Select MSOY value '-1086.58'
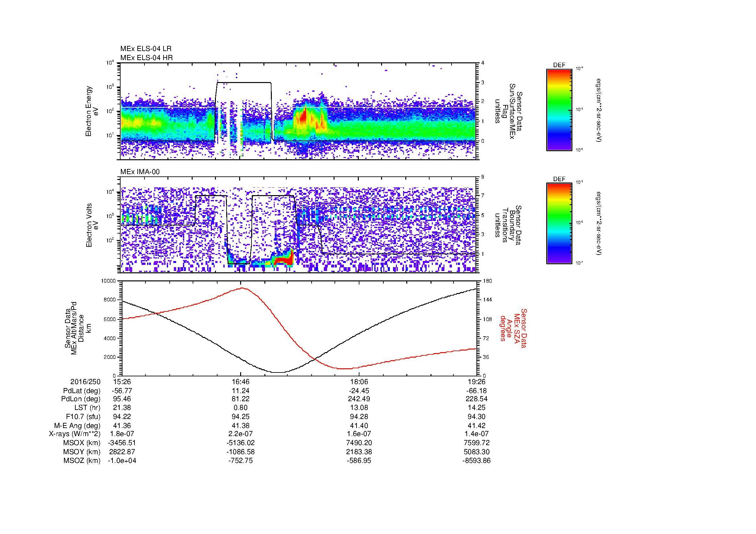756x534 pixels. tap(241, 452)
